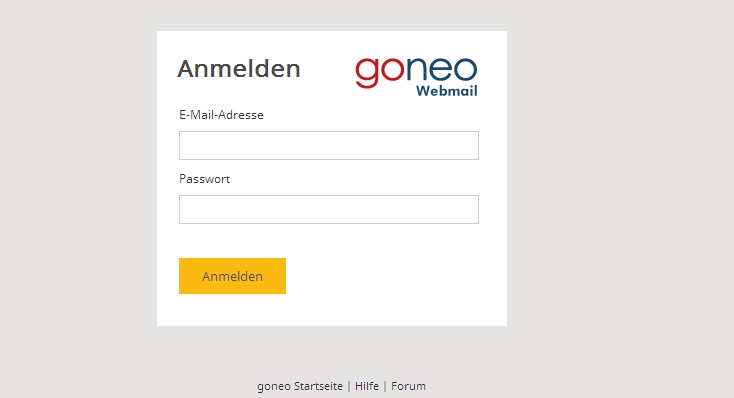Viewport: 734px width, 398px height.
Task: Focus the Passwort input field
Action: [x=329, y=209]
